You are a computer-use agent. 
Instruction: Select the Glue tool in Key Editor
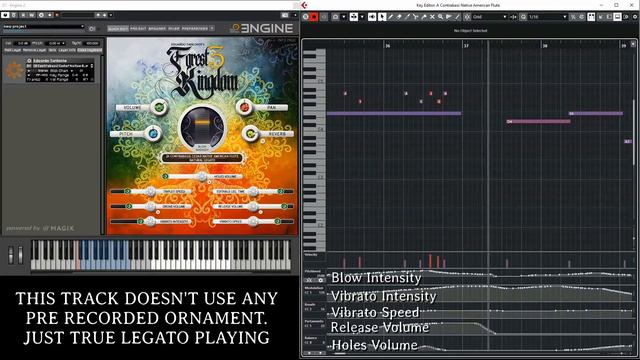(424, 17)
